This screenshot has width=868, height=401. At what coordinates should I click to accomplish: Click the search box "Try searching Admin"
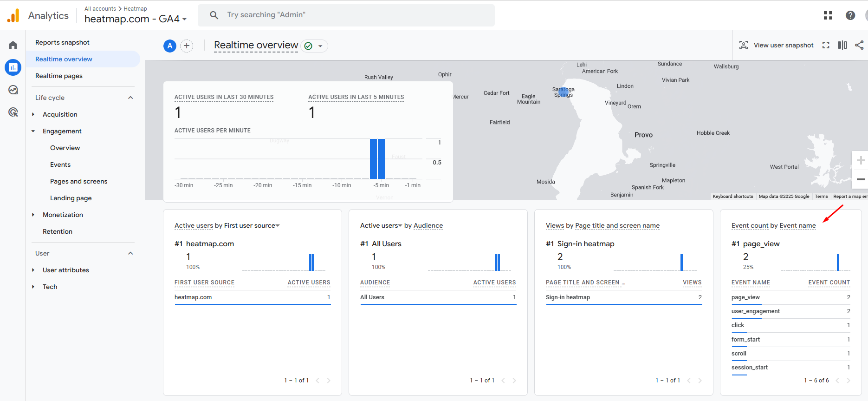click(346, 15)
